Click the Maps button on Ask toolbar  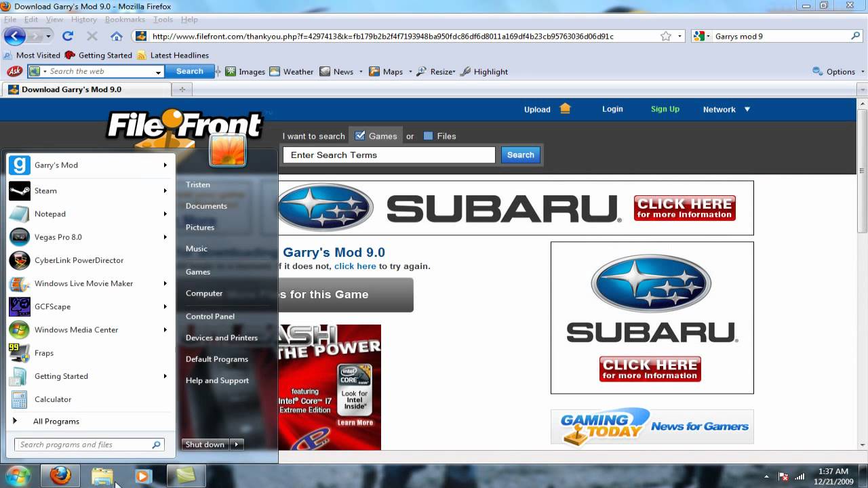[x=386, y=71]
